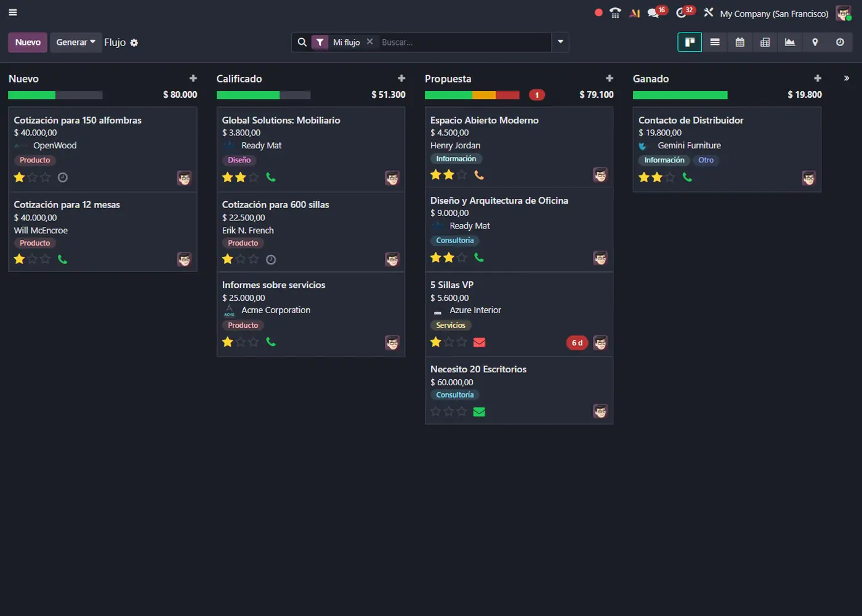Set third star on Contacto de Distribuidor
This screenshot has width=862, height=616.
[670, 178]
